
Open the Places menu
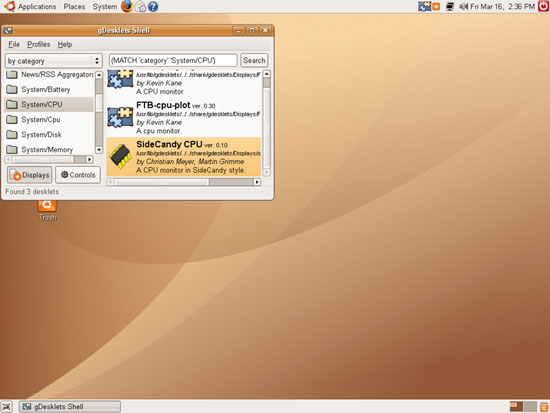point(74,7)
